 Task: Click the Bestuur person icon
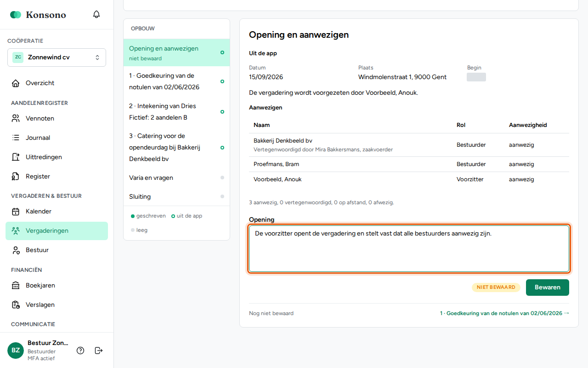click(x=16, y=250)
